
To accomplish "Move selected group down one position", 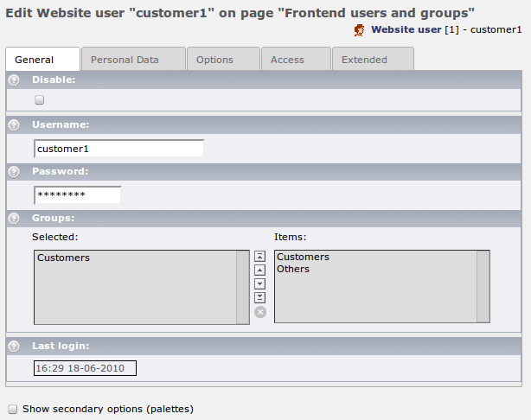I will pyautogui.click(x=259, y=283).
